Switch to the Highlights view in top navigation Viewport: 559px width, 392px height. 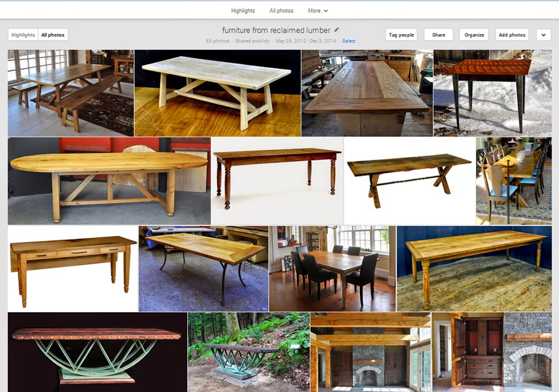[244, 10]
